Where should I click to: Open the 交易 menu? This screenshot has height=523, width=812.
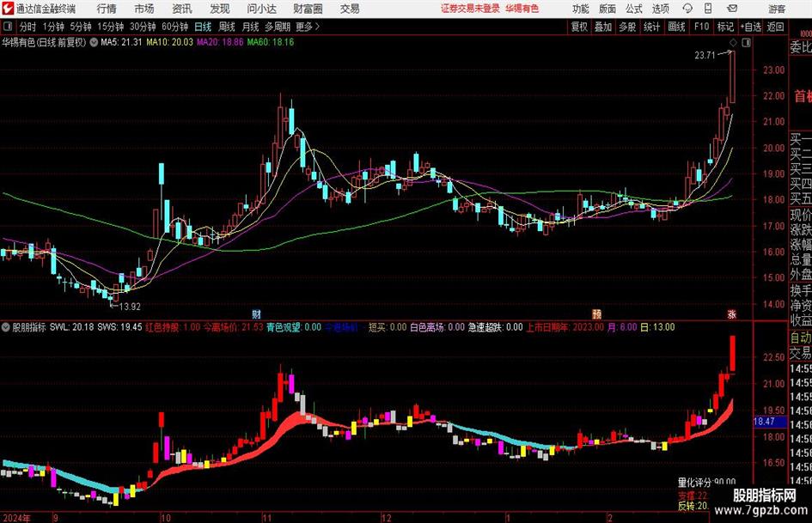tap(350, 9)
